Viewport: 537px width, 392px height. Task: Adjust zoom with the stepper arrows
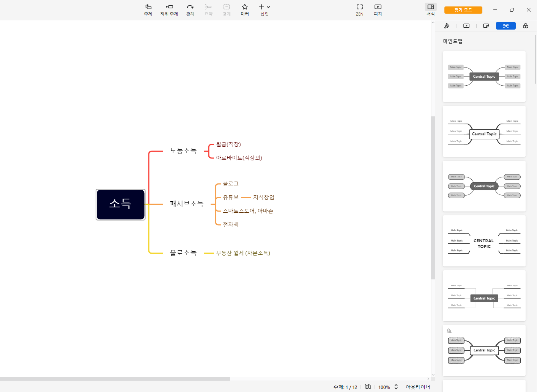396,387
